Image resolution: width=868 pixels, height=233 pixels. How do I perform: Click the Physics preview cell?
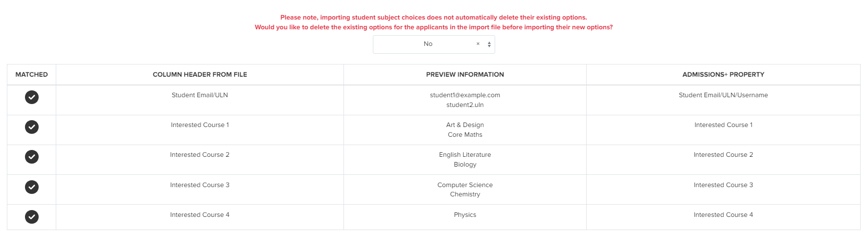coord(465,215)
